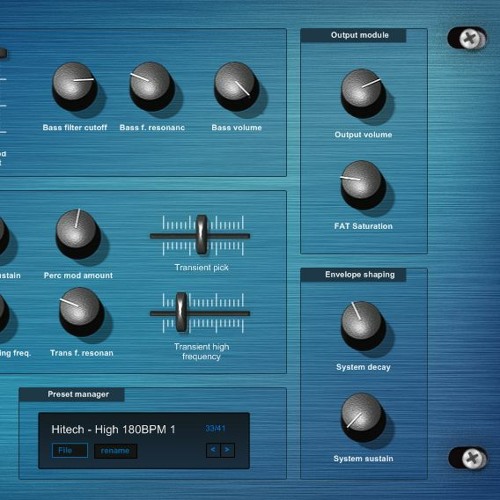Click the FAT Saturation label

click(x=363, y=226)
